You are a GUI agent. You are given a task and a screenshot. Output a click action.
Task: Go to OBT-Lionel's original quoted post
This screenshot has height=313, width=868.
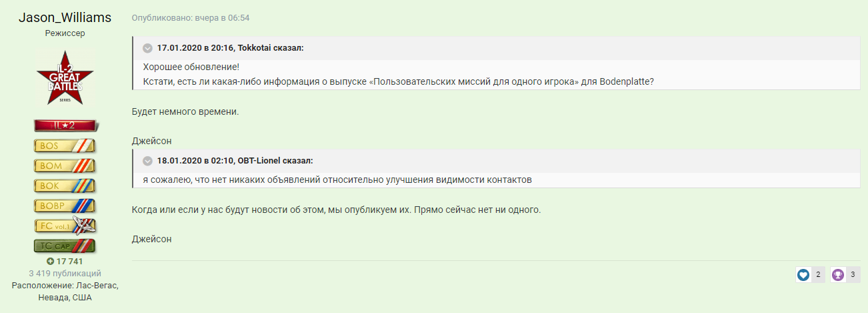coord(235,161)
